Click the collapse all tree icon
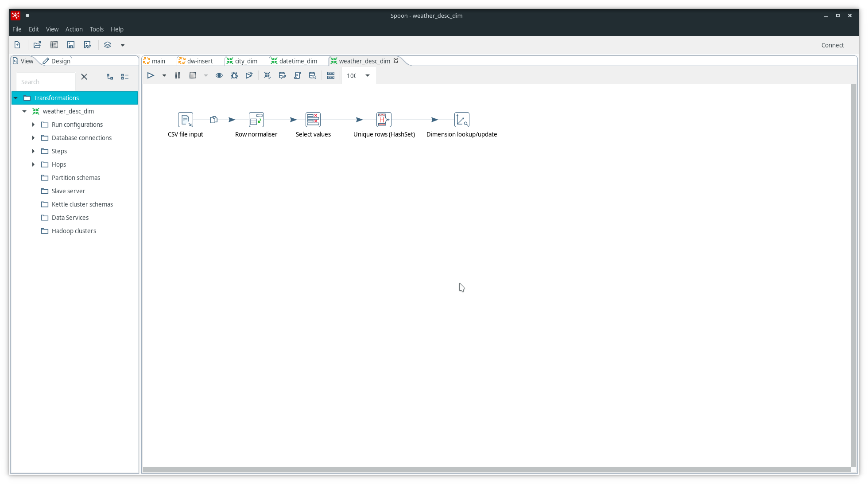Viewport: 868px width, 484px height. (125, 77)
